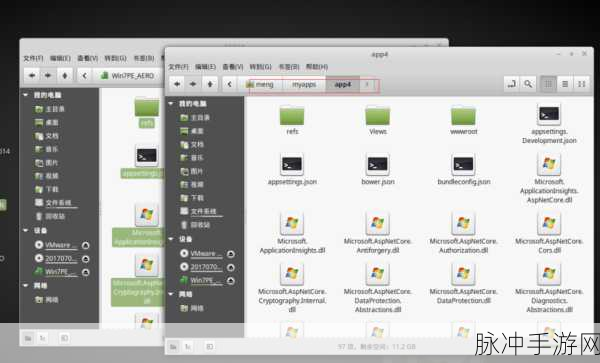Open 帮助(H) menu in app4 window

pyautogui.click(x=317, y=67)
